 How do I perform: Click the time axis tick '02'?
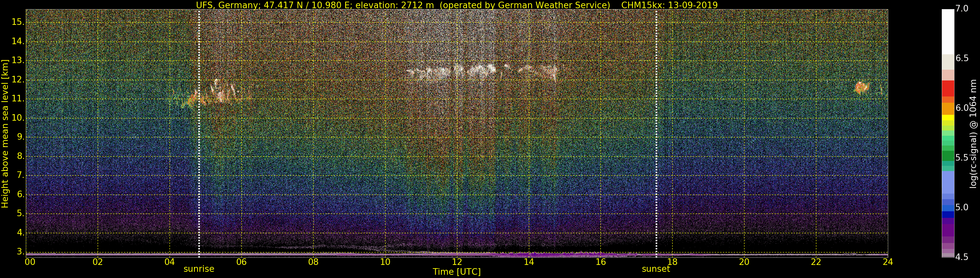[x=98, y=262]
